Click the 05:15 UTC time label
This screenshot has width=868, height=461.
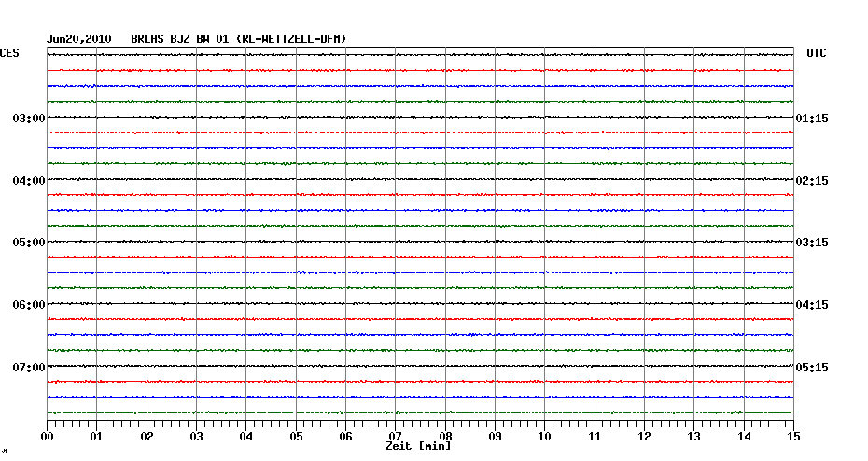tap(811, 367)
